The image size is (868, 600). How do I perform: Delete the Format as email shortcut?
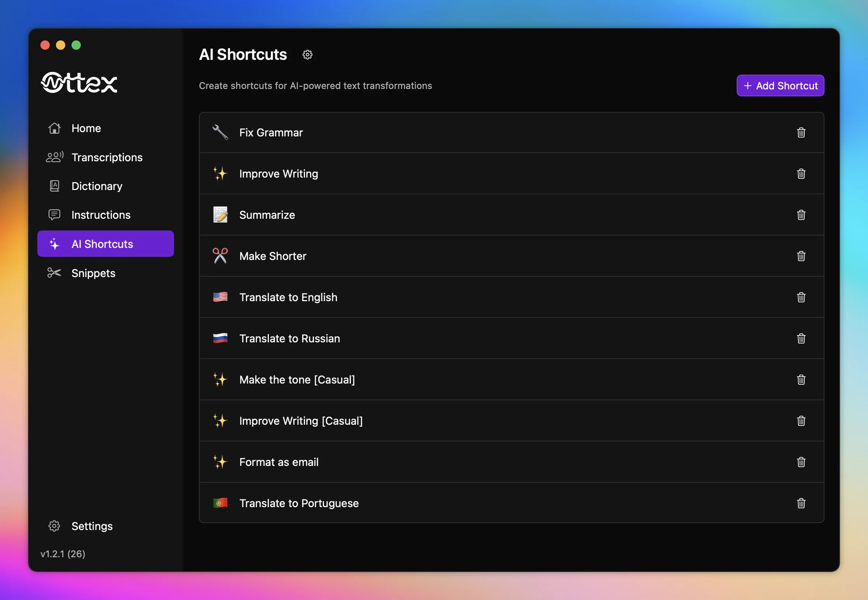(x=801, y=462)
